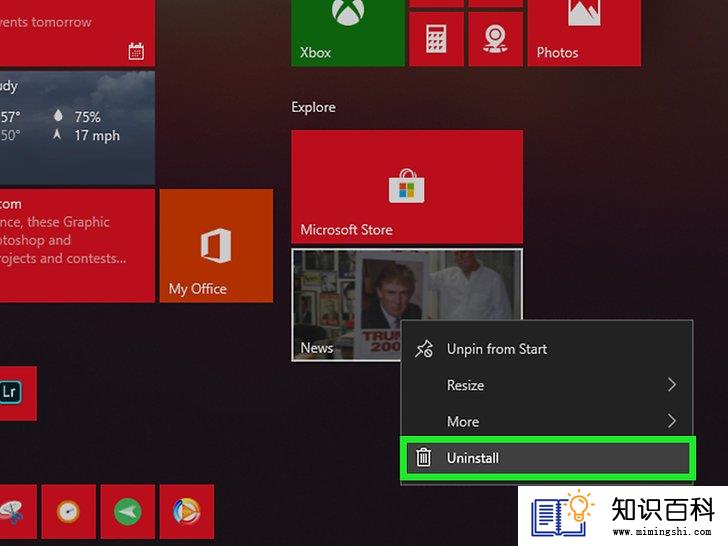Click the trash can icon beside Uninstall
This screenshot has width=728, height=546.
[x=423, y=458]
